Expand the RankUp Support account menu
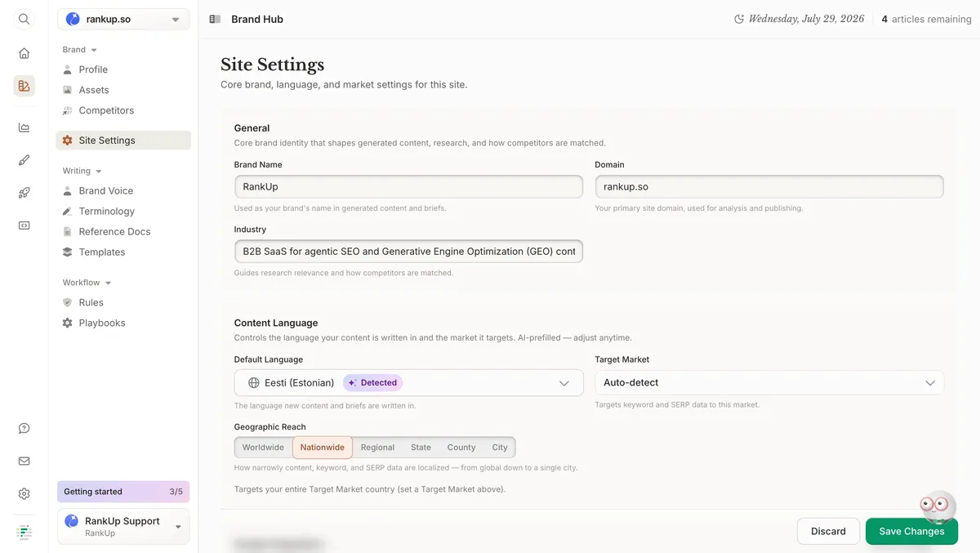The width and height of the screenshot is (980, 553). pos(123,526)
